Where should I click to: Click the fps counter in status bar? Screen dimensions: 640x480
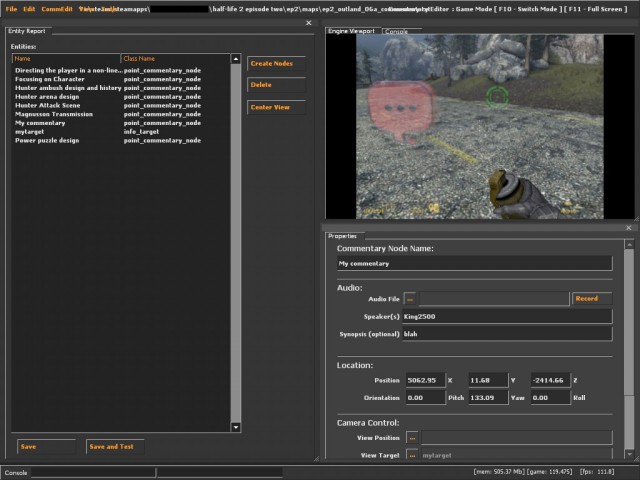[x=597, y=472]
